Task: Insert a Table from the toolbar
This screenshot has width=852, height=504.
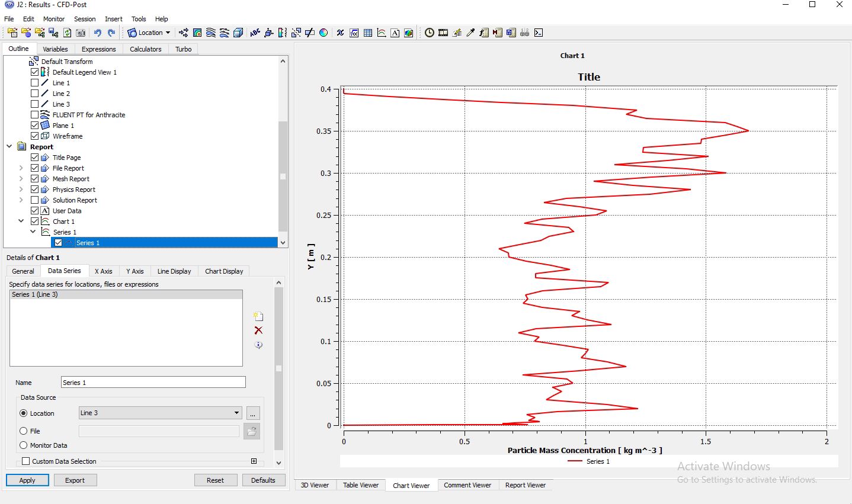Action: coord(368,33)
